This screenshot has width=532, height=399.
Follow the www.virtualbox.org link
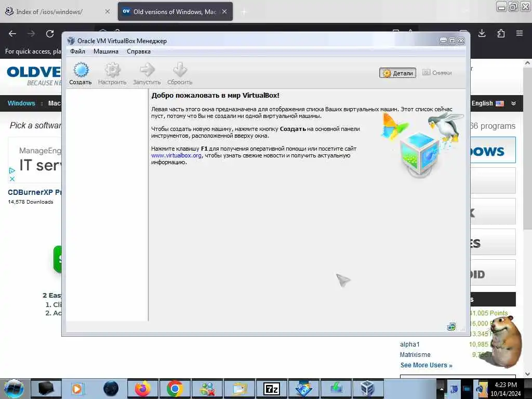[177, 155]
